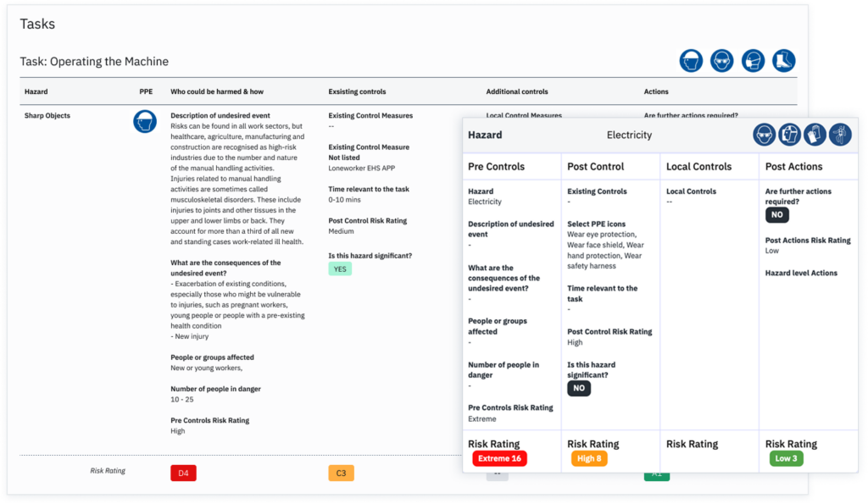Toggle the green YES hazard significant badge

point(340,269)
